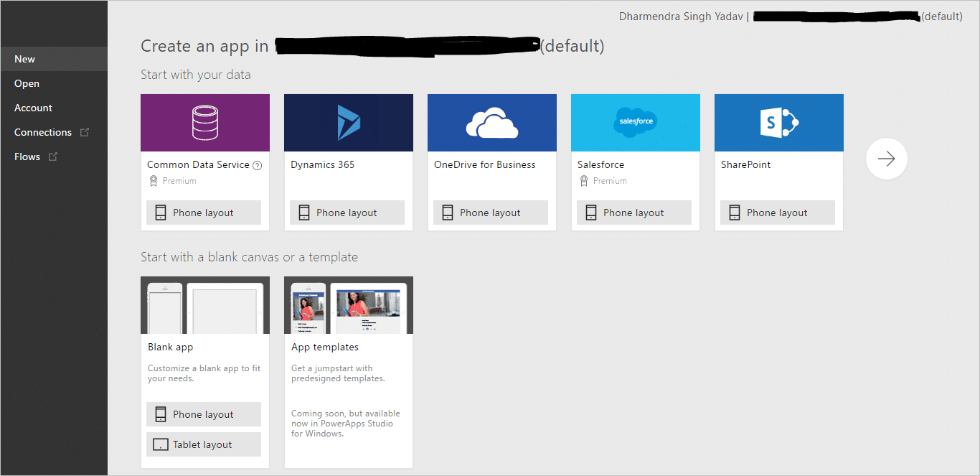Click the App templates title
Image resolution: width=980 pixels, height=476 pixels.
click(325, 347)
